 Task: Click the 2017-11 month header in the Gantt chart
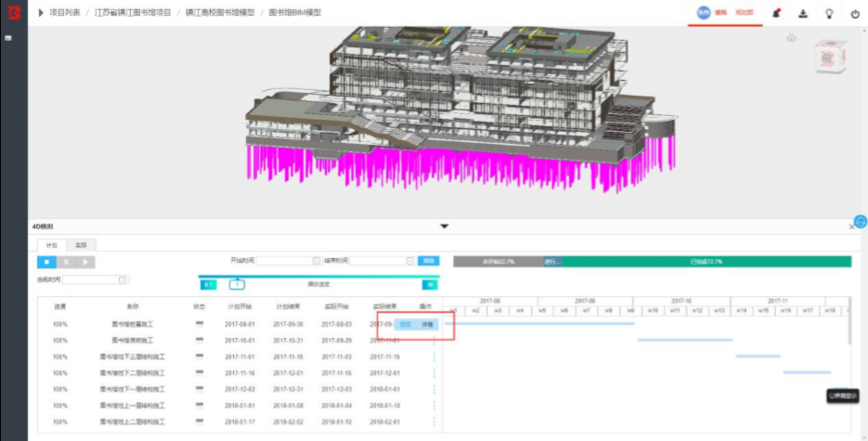pyautogui.click(x=778, y=301)
